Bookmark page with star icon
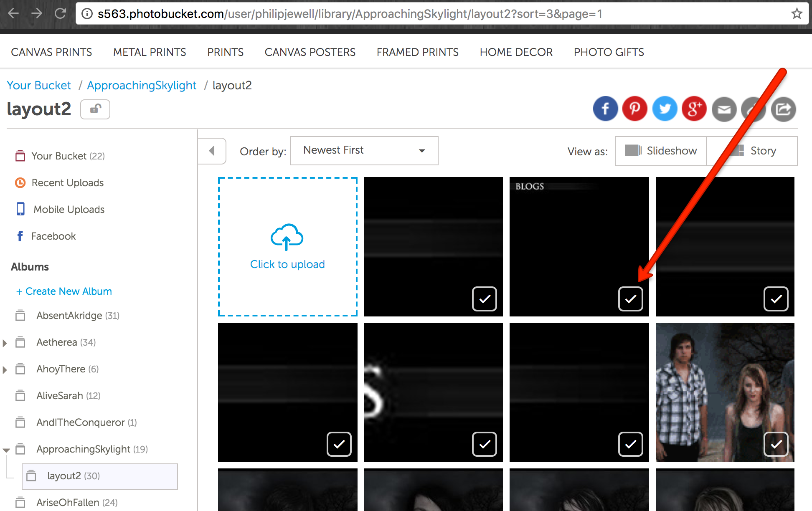The height and width of the screenshot is (511, 812). [797, 14]
